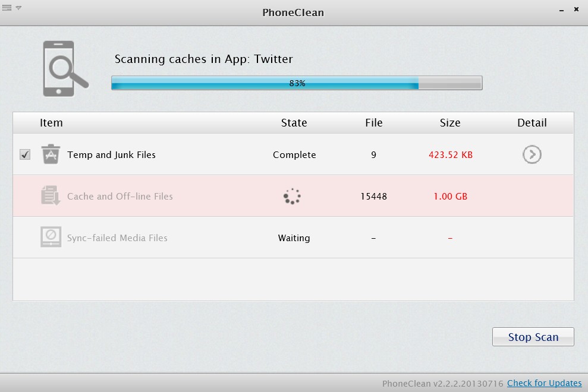Viewport: 588px width, 392px height.
Task: Click the 83% scan progress bar
Action: point(297,83)
